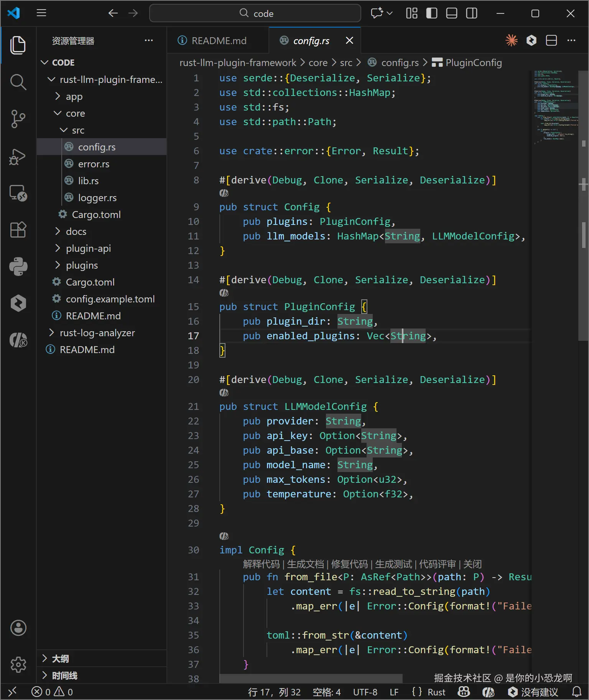Screen dimensions: 589x700
Task: Open config.example.toml file
Action: click(x=102, y=299)
